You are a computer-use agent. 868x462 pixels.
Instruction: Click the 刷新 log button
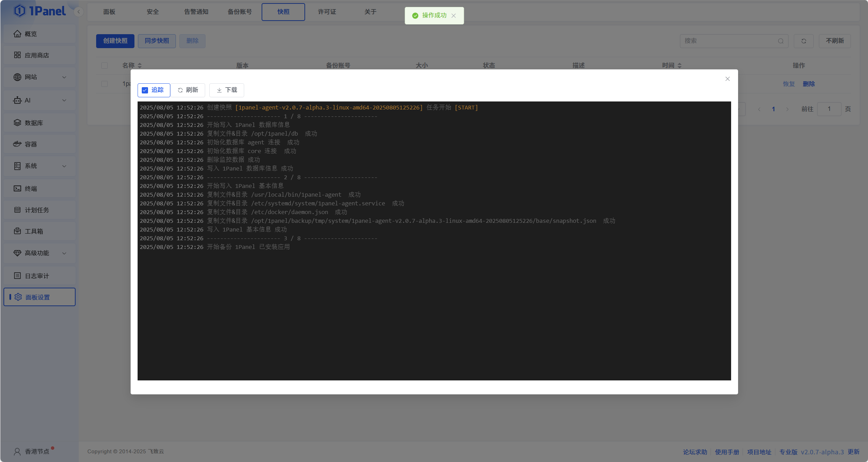click(x=188, y=90)
